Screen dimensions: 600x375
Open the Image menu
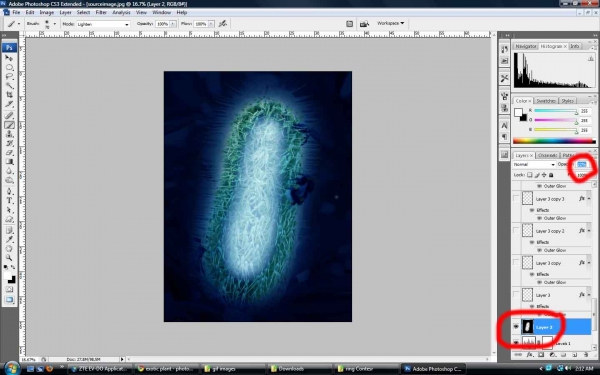46,12
